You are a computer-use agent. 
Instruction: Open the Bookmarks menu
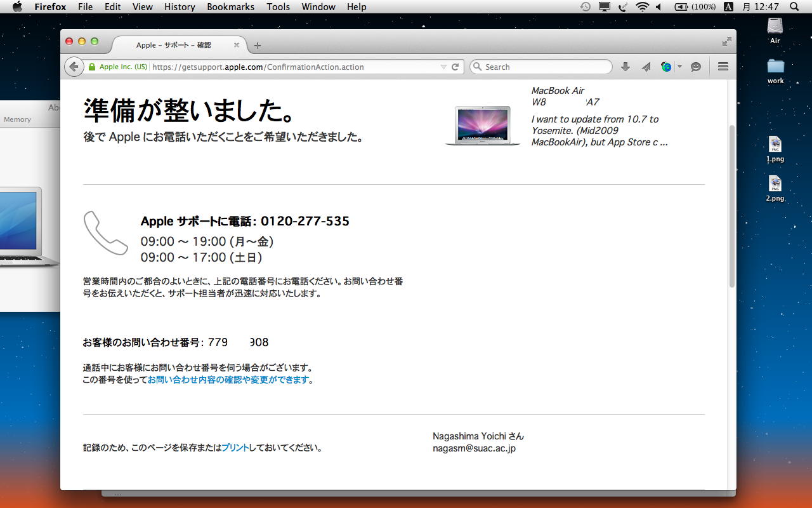click(x=230, y=7)
